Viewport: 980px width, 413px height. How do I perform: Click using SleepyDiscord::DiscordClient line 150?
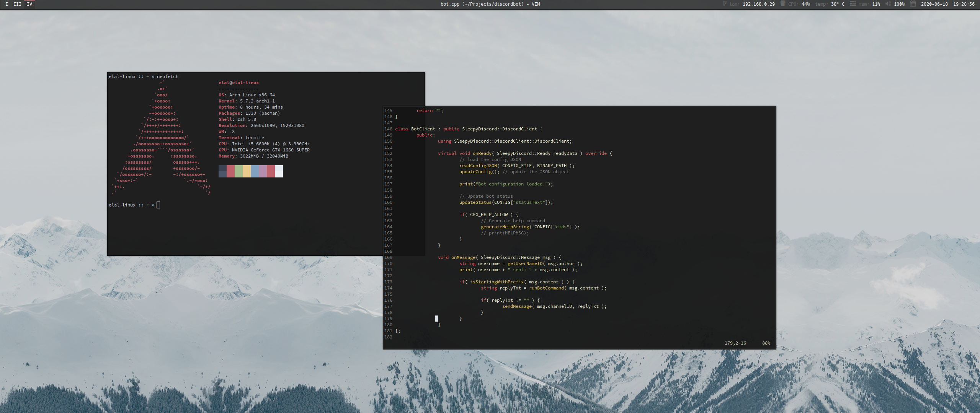point(505,141)
